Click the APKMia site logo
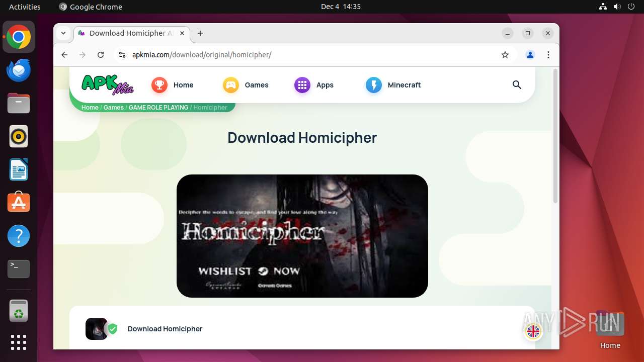Image resolution: width=644 pixels, height=362 pixels. (107, 84)
